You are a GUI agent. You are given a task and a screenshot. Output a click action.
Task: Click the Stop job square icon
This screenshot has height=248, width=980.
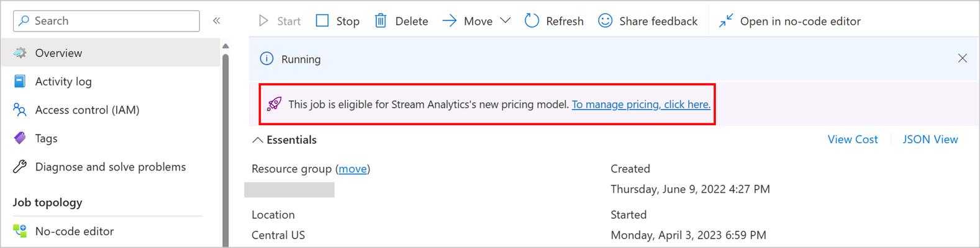(322, 20)
